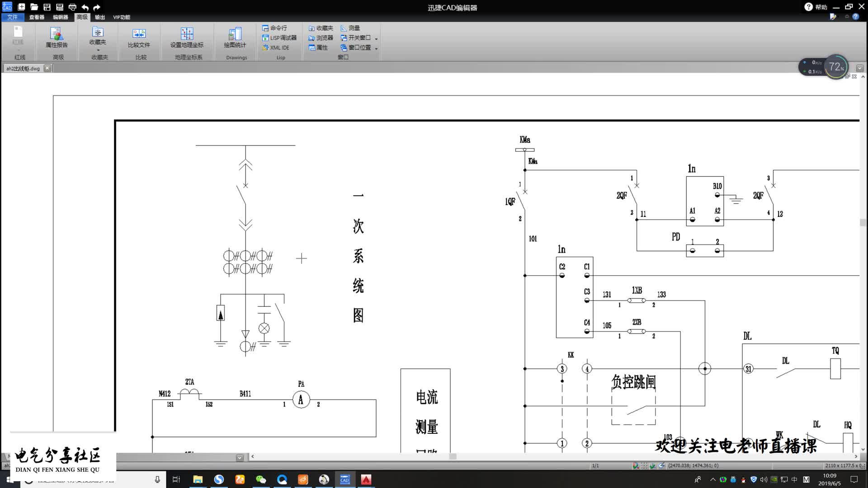Open 收藏夹 favorites in the window group
The image size is (868, 488).
pyautogui.click(x=321, y=28)
